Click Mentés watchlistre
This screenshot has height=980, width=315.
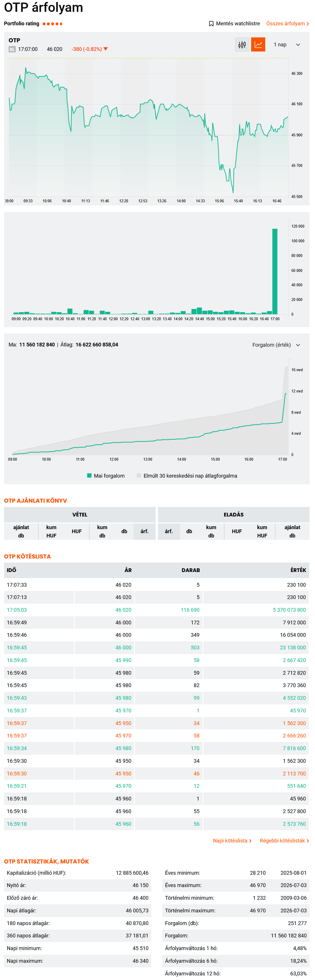click(x=238, y=24)
